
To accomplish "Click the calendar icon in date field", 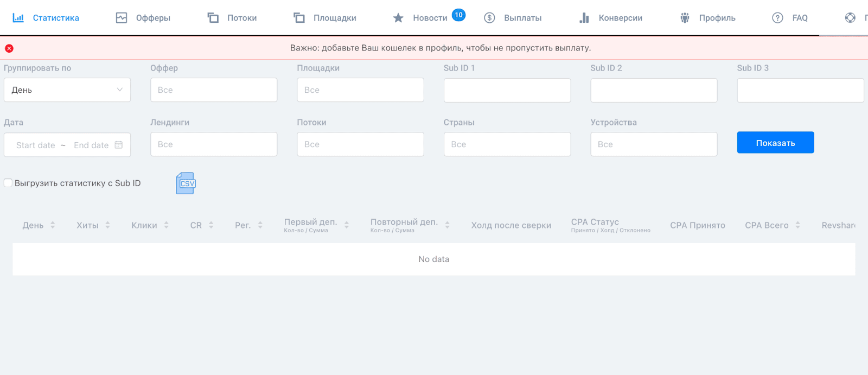I will point(119,145).
